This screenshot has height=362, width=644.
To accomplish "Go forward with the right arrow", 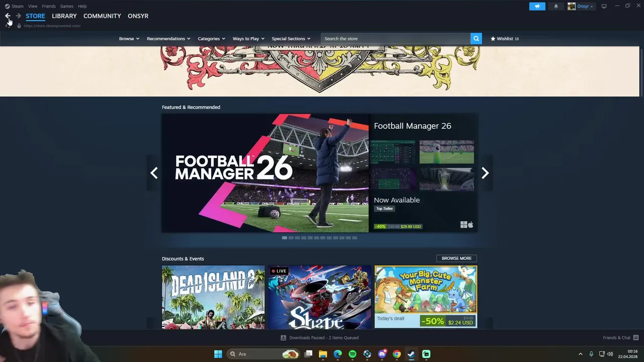I will coord(19,16).
